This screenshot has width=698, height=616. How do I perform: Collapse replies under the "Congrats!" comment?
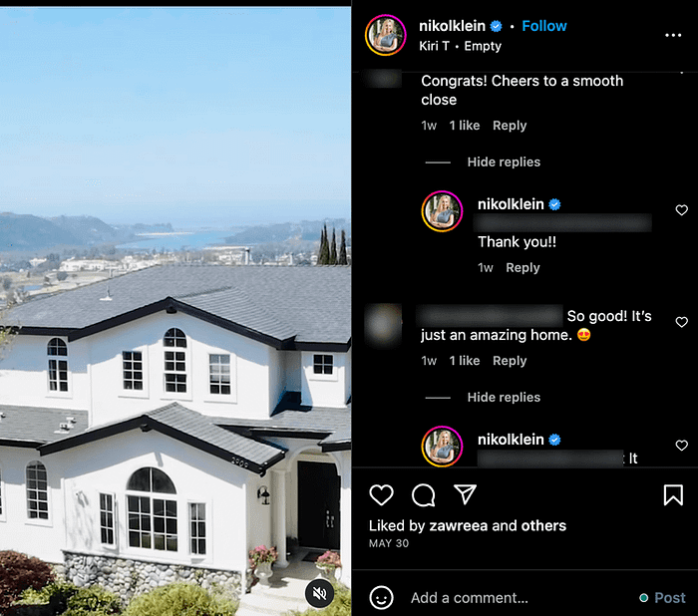point(504,162)
